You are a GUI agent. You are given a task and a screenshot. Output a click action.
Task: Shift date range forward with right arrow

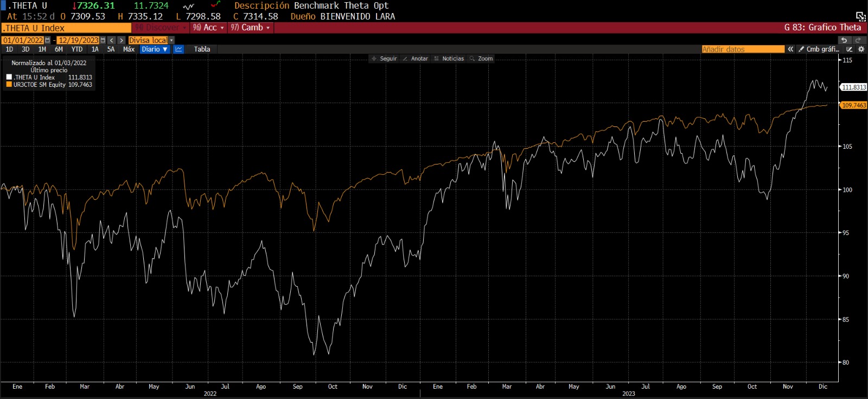(x=122, y=40)
